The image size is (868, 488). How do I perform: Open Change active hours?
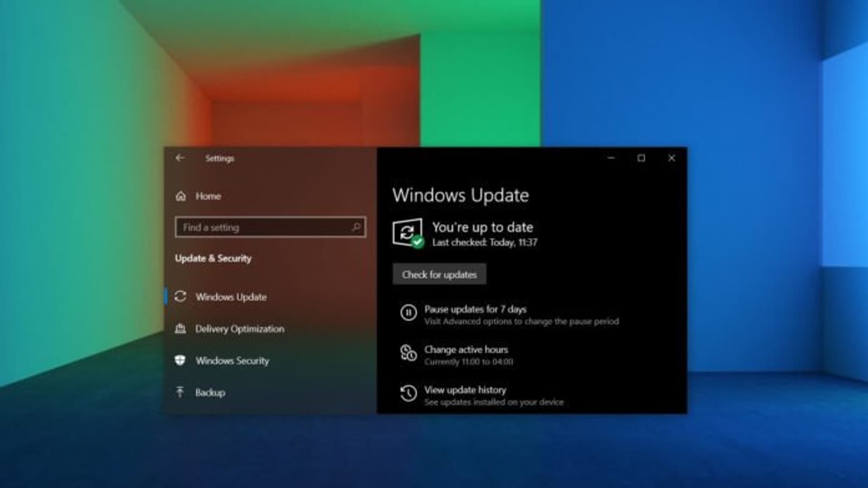pyautogui.click(x=466, y=350)
